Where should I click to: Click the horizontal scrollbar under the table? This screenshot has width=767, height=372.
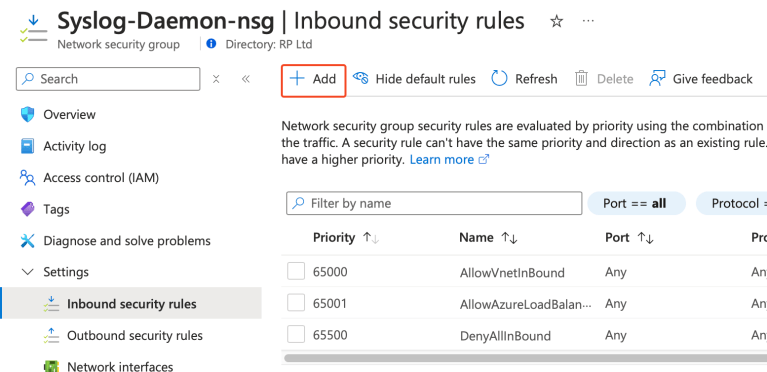[x=525, y=358]
